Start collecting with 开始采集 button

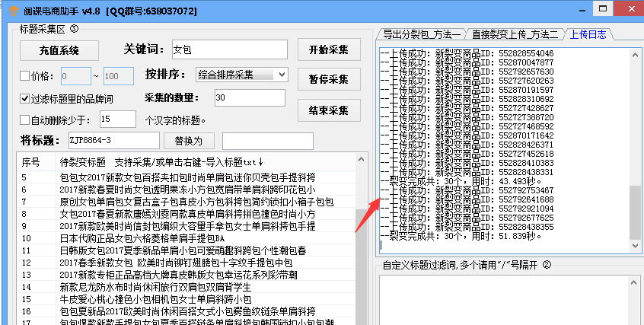tap(328, 49)
